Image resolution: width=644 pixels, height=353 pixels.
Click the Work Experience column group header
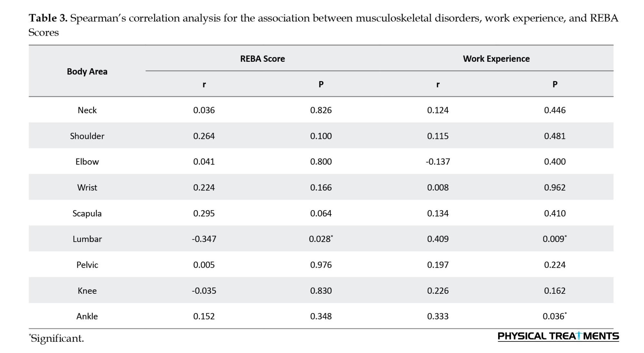click(496, 59)
